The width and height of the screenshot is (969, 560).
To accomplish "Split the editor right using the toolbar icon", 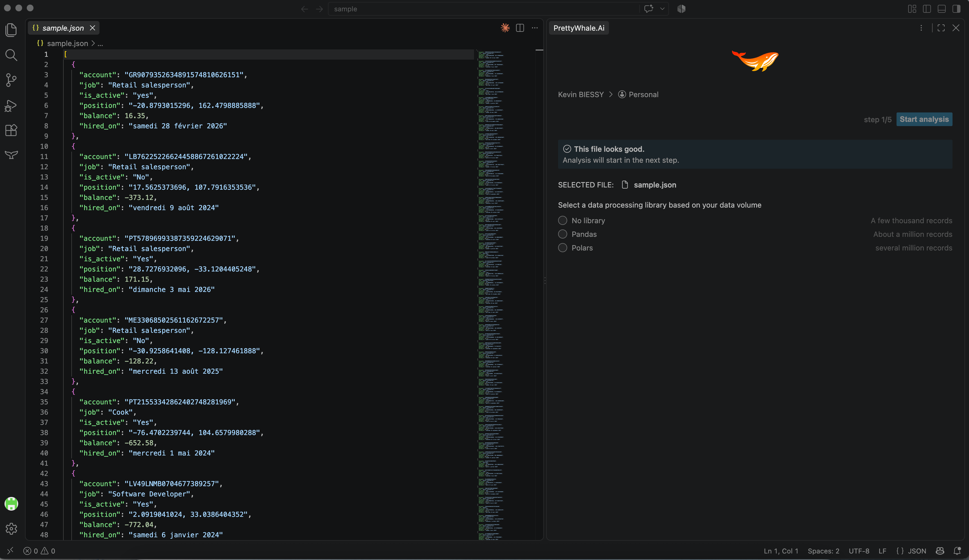I will click(520, 28).
